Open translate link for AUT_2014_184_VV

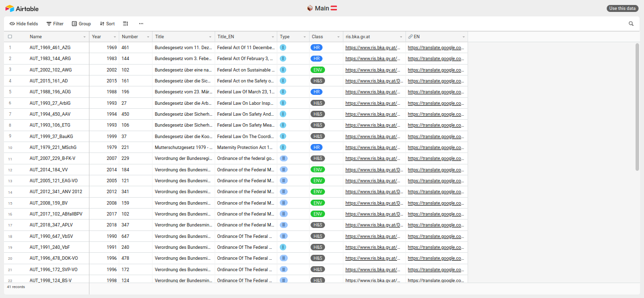[x=436, y=169]
